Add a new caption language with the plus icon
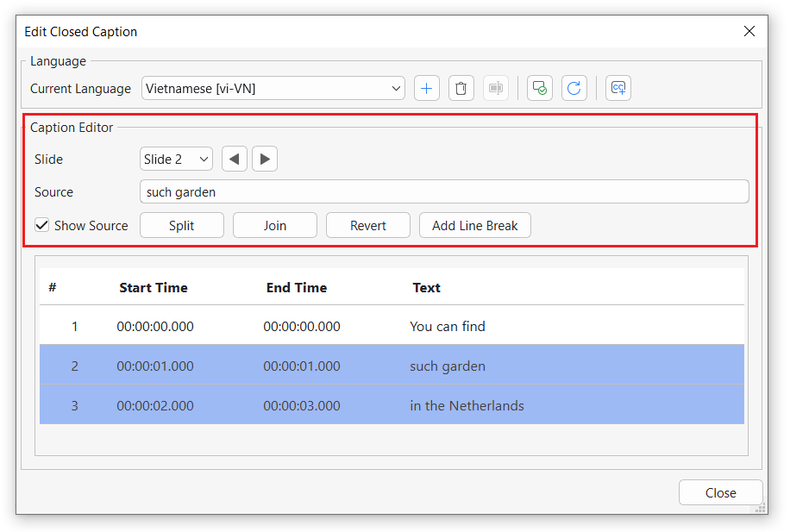The height and width of the screenshot is (532, 790). coord(426,87)
